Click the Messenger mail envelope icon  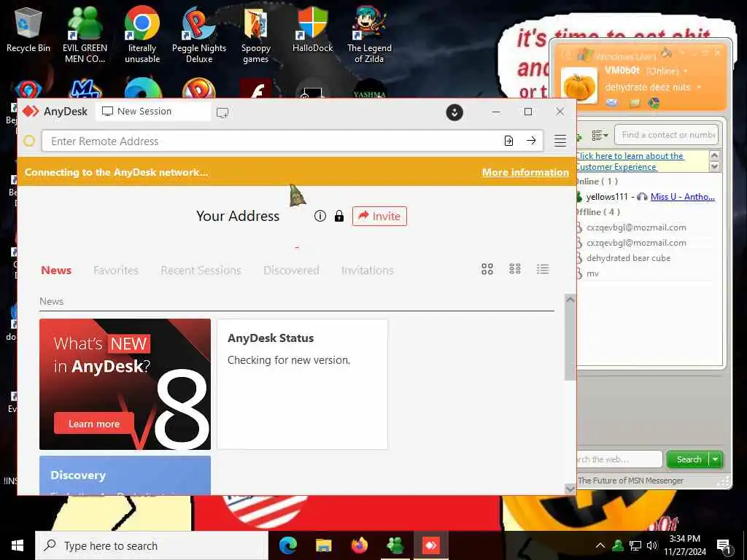coord(612,103)
